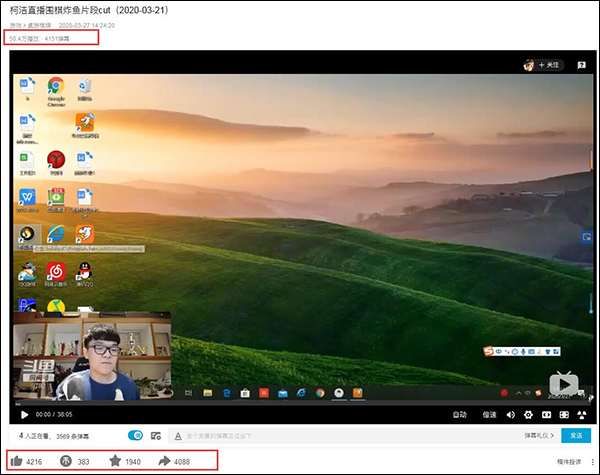Toggle picture-in-picture mode in the player controls
This screenshot has height=475, width=600.
coord(546,414)
